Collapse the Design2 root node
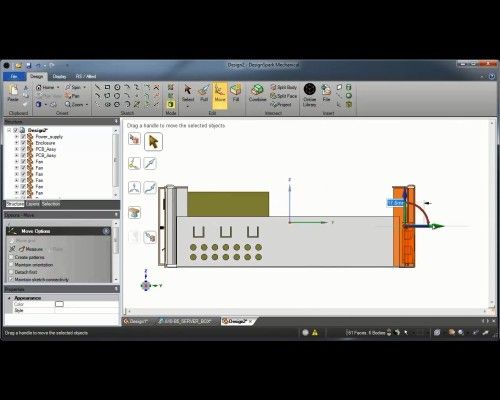This screenshot has height=400, width=500. pos(9,130)
